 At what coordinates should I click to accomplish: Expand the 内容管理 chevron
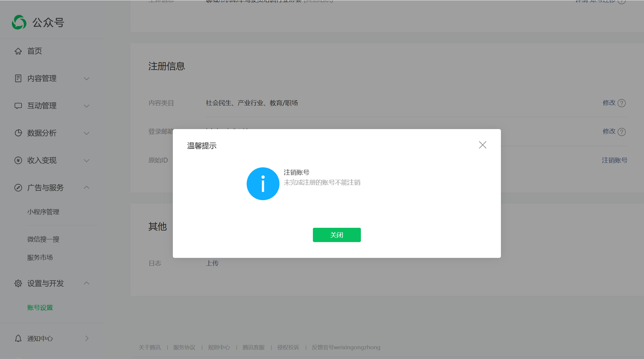pyautogui.click(x=87, y=79)
